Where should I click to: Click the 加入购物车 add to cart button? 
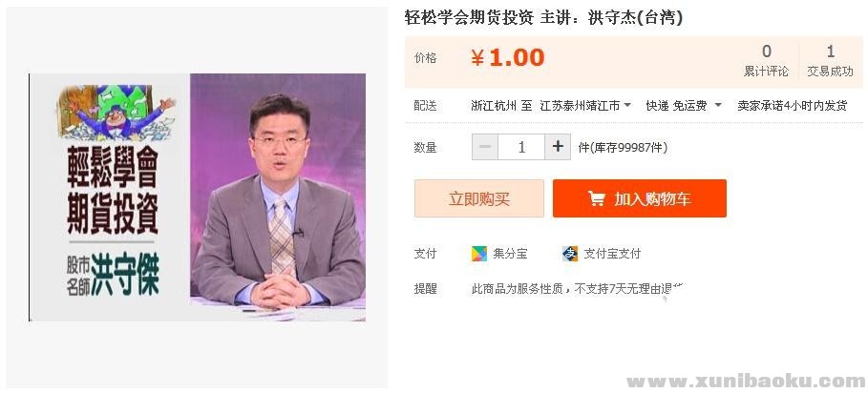(x=640, y=198)
